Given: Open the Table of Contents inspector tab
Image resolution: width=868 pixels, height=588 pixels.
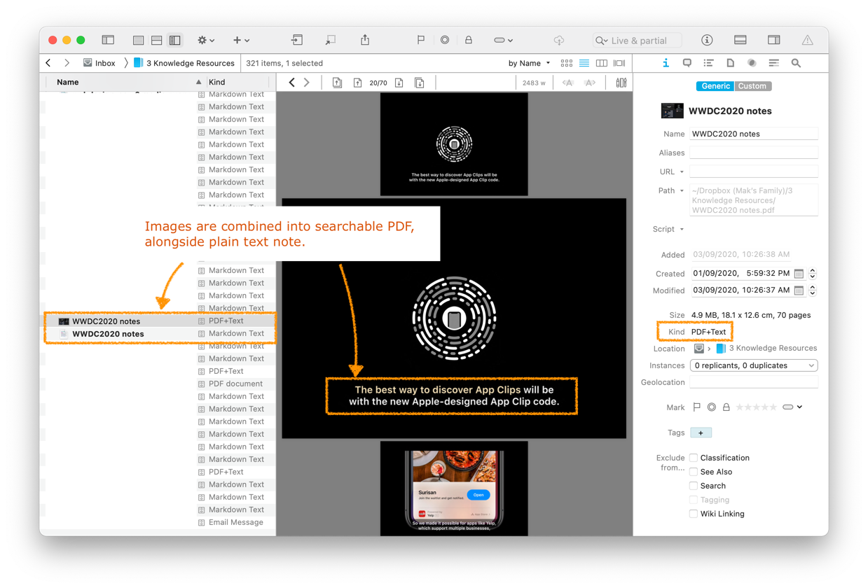Looking at the screenshot, I should click(x=708, y=63).
